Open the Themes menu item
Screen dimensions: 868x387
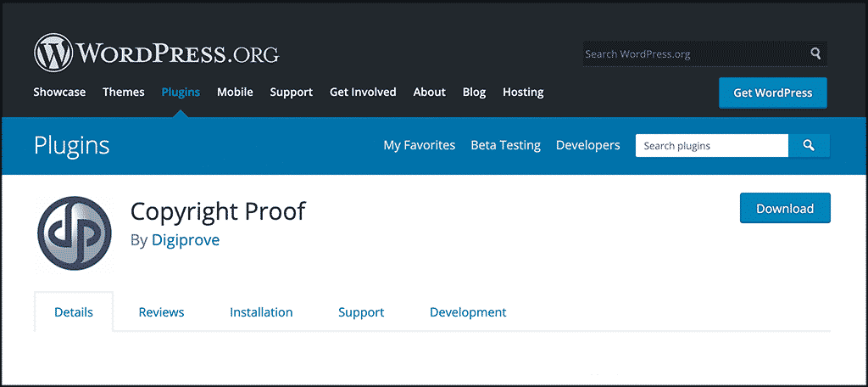124,92
